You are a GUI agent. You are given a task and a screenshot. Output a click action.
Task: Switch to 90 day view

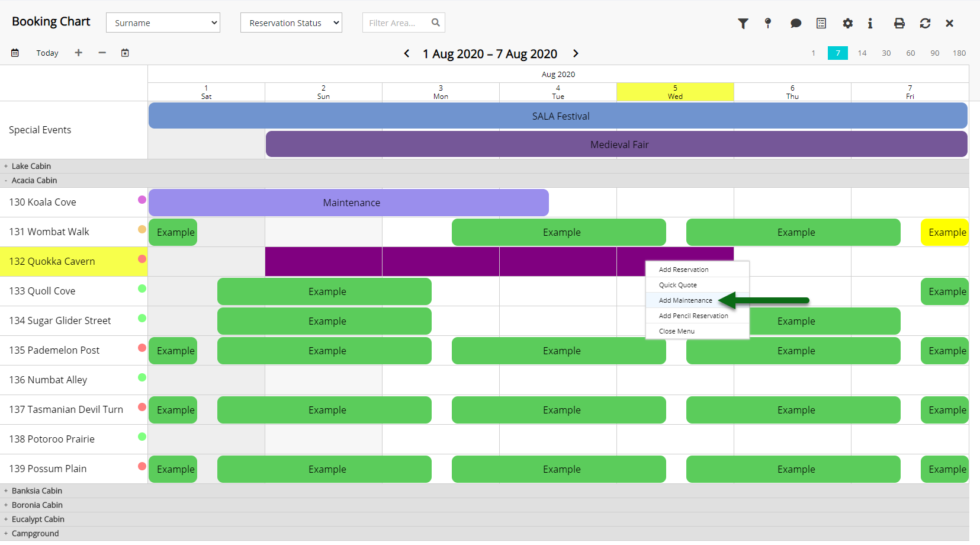[x=935, y=53]
